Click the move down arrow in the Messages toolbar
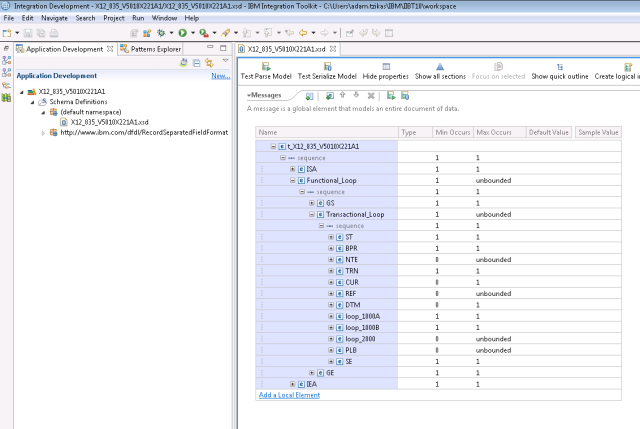 pyautogui.click(x=356, y=95)
